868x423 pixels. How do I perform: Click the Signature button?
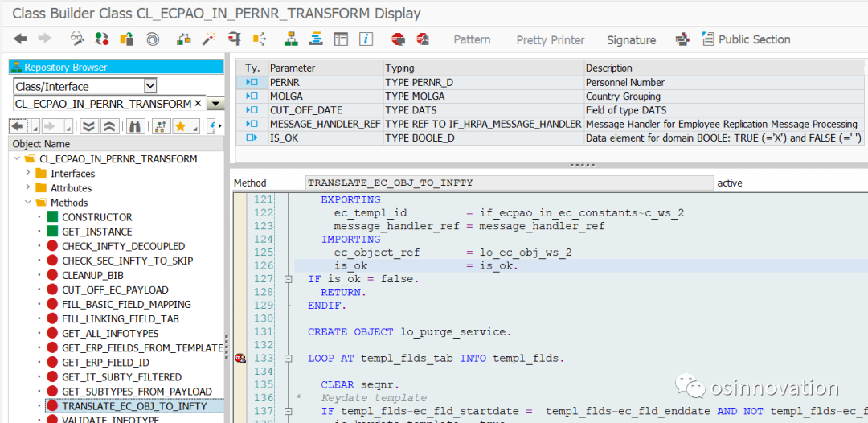(631, 40)
